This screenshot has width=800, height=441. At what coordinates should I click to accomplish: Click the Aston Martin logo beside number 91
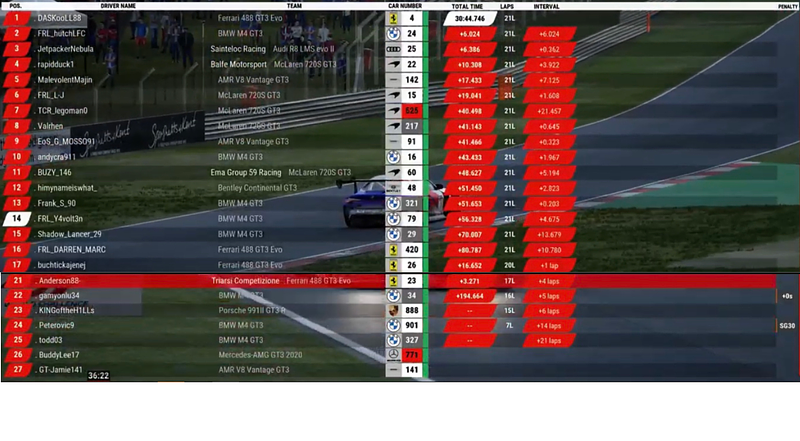tap(393, 142)
